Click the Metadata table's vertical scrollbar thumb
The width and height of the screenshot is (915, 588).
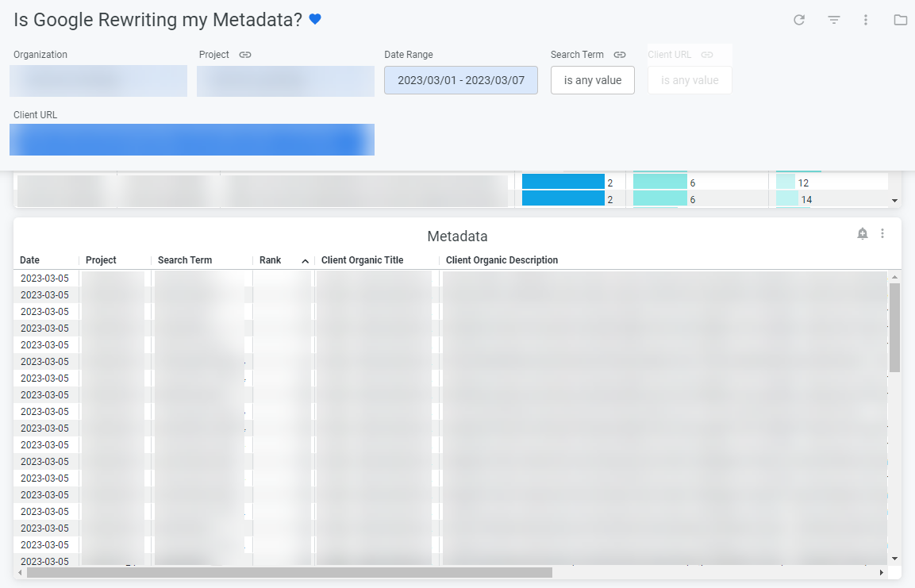[895, 327]
